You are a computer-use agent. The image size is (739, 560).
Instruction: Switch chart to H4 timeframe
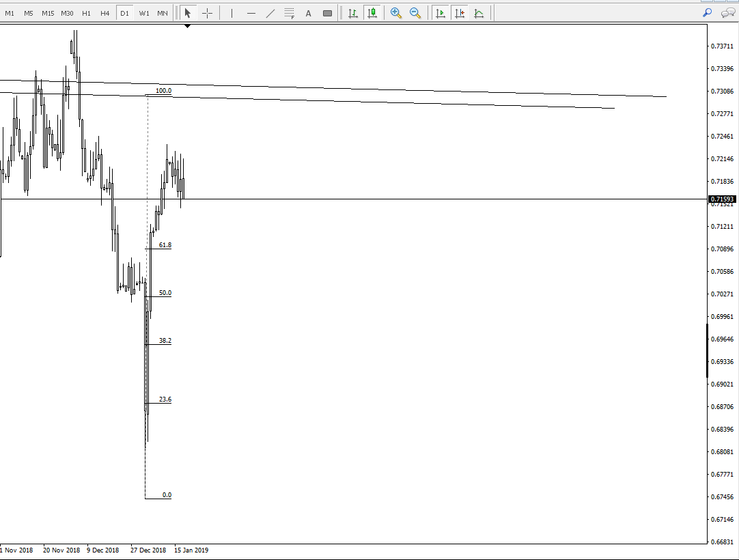[x=104, y=13]
